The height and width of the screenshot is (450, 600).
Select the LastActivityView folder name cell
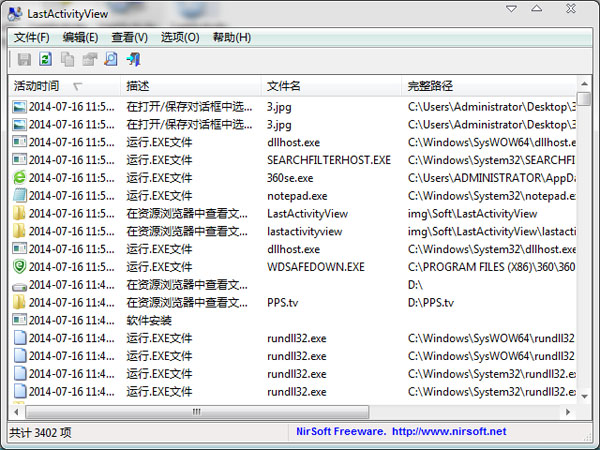[x=307, y=214]
